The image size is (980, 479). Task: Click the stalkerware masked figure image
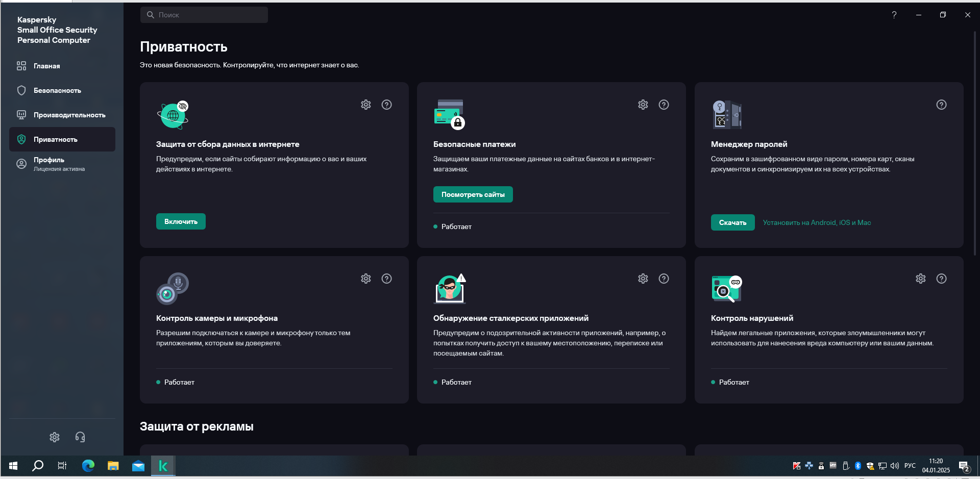pos(450,288)
